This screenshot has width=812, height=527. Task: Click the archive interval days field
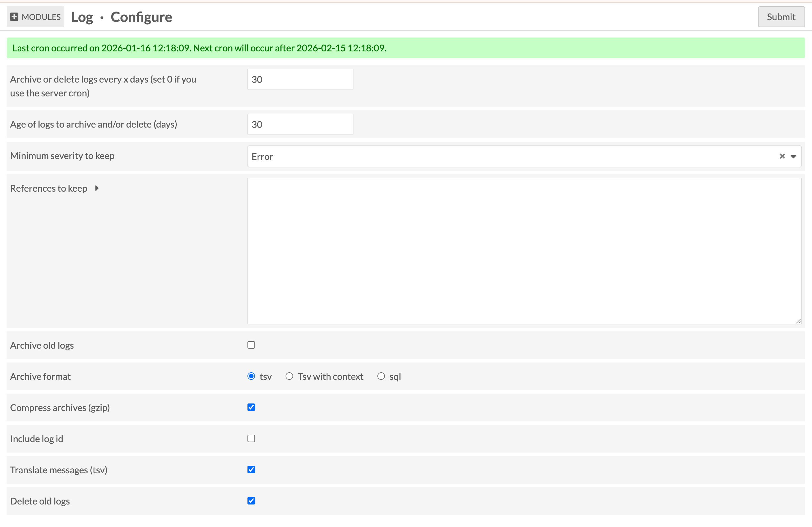pos(300,79)
